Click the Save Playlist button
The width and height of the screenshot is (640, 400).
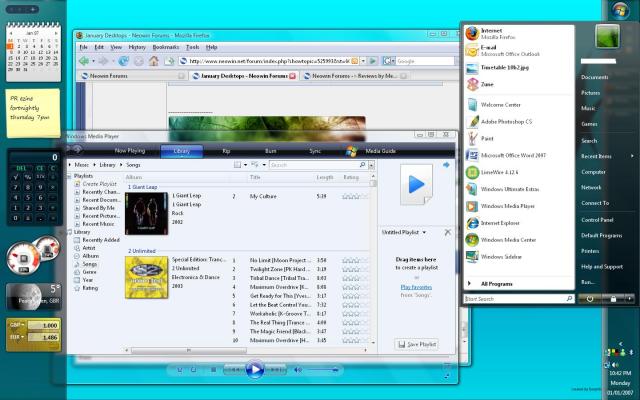click(417, 344)
